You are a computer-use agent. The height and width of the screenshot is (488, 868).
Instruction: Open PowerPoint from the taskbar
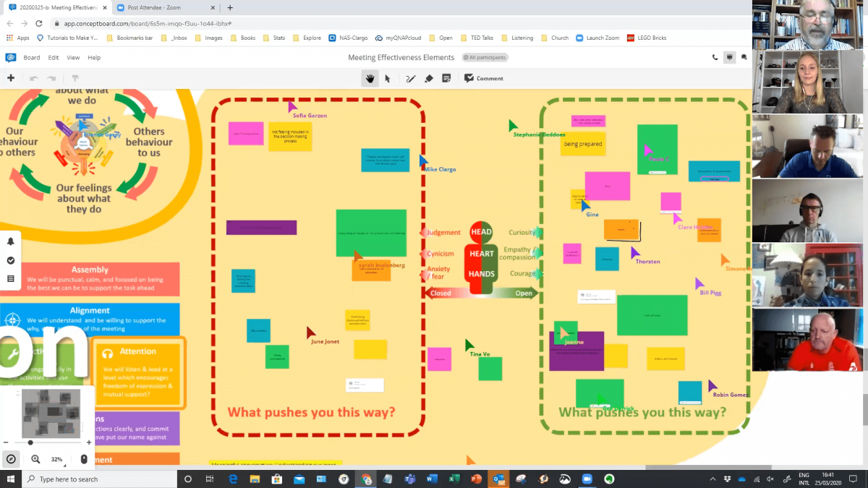[x=476, y=479]
